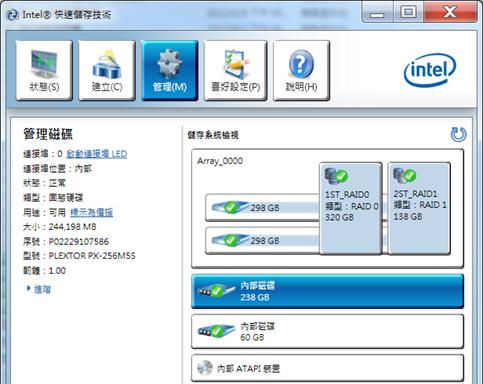483x384 pixels.
Task: Click the 60 GB disk icon
Action: [216, 331]
